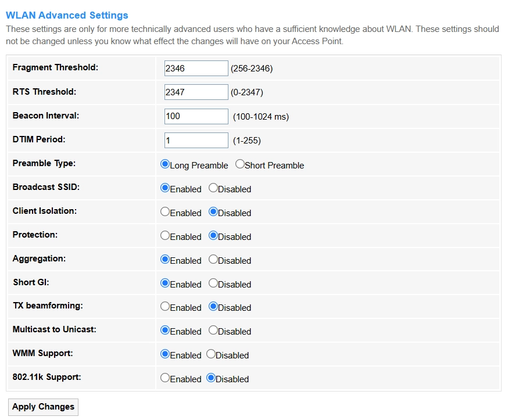
Task: Disable Multicast to Unicast
Action: (213, 331)
